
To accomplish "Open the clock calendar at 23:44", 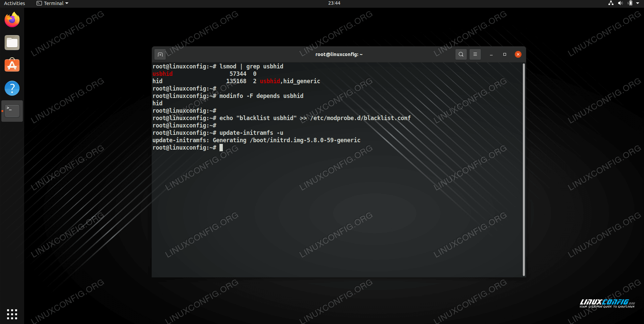I will coord(334,3).
